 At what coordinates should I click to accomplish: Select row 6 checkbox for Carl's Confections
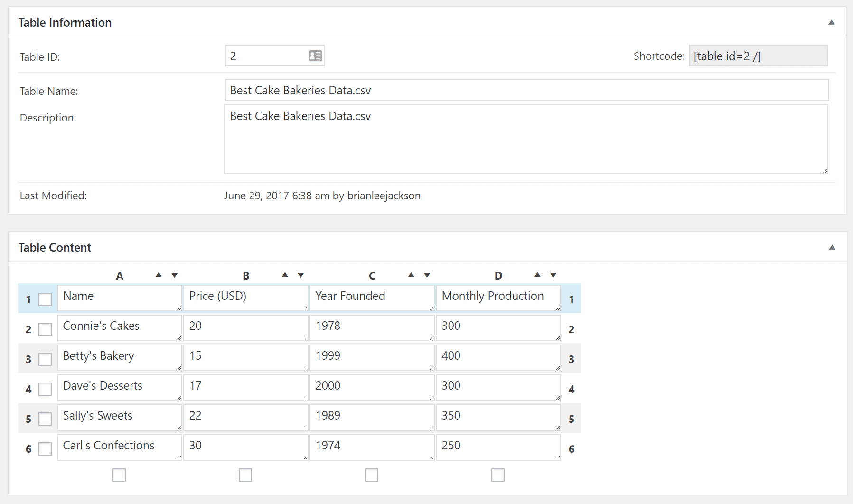(45, 449)
